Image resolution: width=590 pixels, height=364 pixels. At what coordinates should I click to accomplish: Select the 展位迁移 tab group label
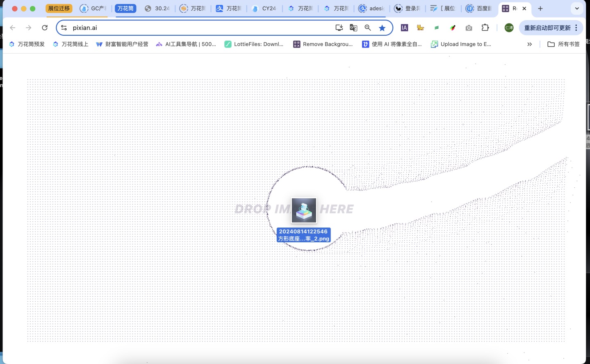[x=59, y=9]
